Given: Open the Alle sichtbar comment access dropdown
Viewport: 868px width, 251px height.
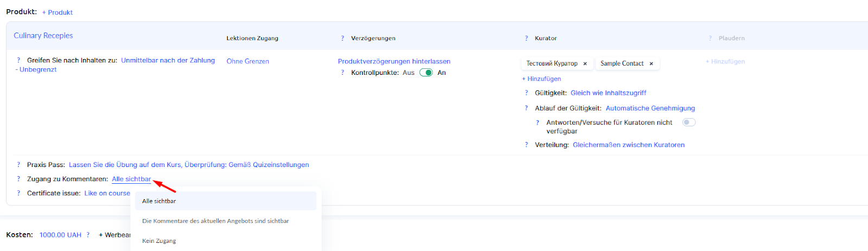Looking at the screenshot, I should point(131,179).
